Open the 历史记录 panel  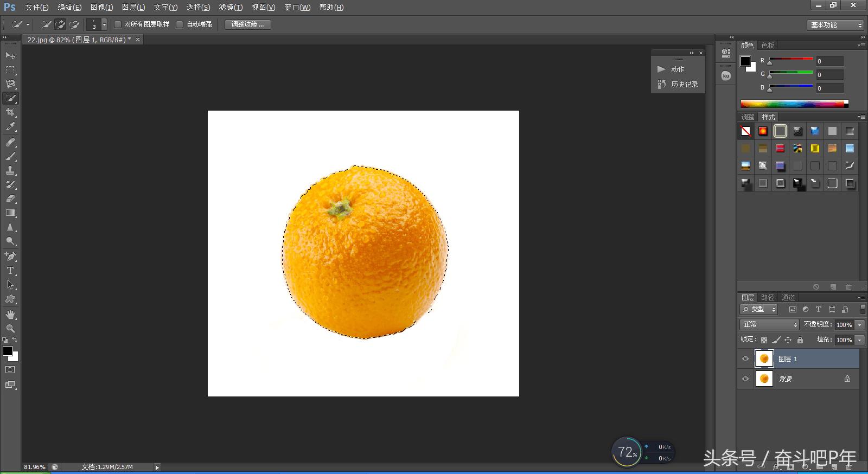pos(678,84)
